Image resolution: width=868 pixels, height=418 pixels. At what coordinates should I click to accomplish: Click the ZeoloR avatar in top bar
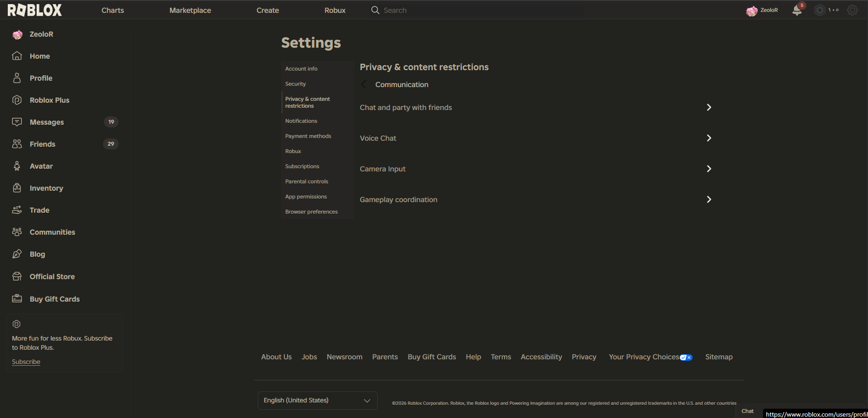(x=752, y=11)
